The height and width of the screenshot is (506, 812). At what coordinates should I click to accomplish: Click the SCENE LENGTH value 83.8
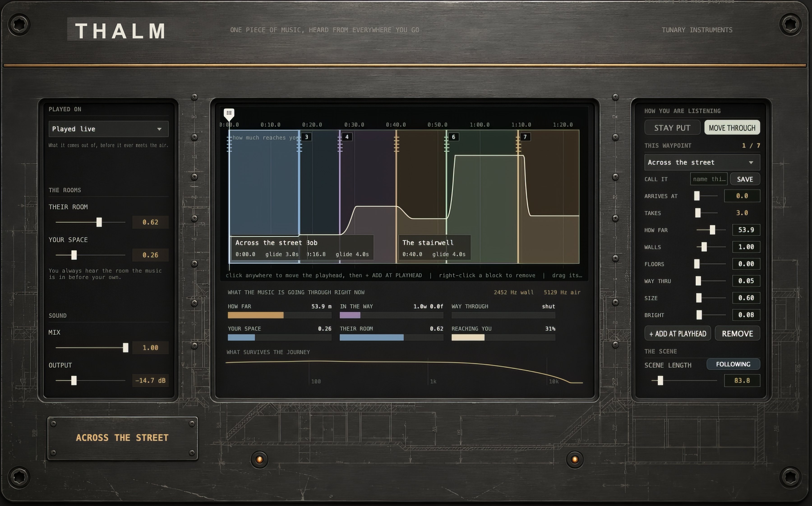point(742,381)
